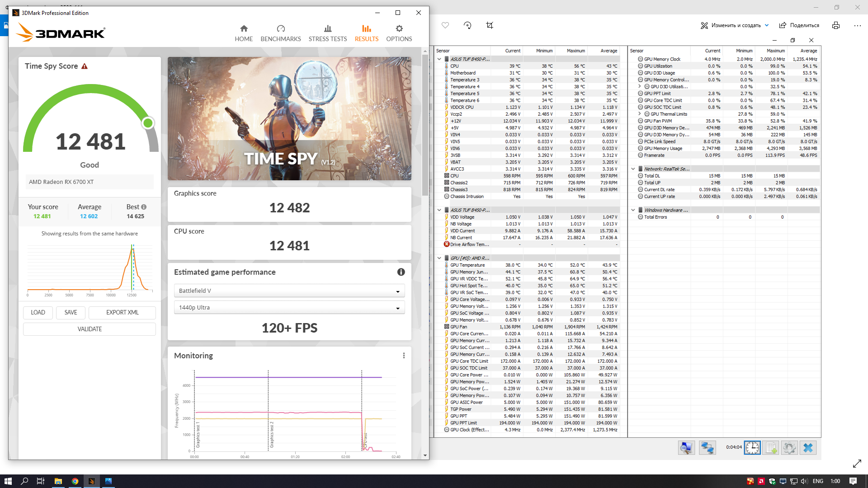The height and width of the screenshot is (488, 868).
Task: Click the rotate image icon
Action: point(467,25)
